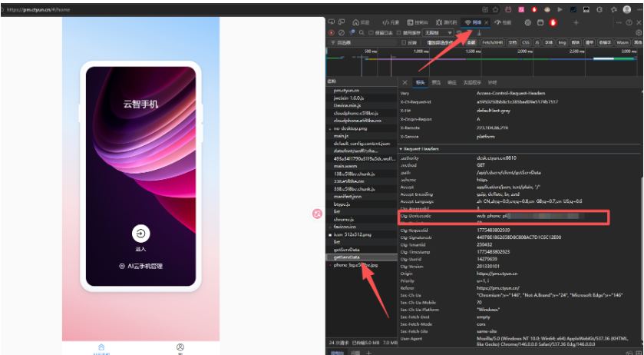
Task: Select the main.wasm request row
Action: click(362, 166)
